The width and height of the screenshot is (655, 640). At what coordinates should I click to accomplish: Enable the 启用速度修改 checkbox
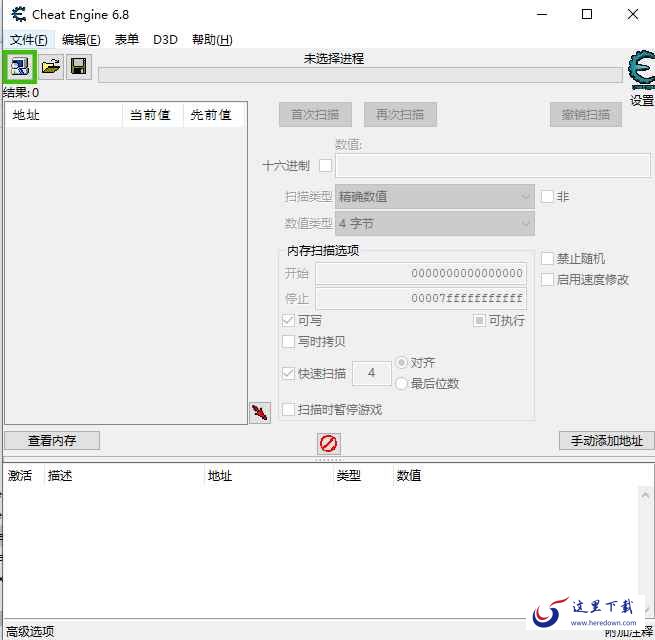[x=547, y=280]
